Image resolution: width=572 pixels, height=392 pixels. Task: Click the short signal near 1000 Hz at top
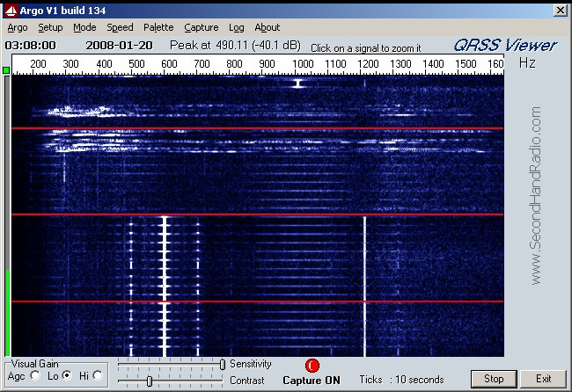pos(298,83)
